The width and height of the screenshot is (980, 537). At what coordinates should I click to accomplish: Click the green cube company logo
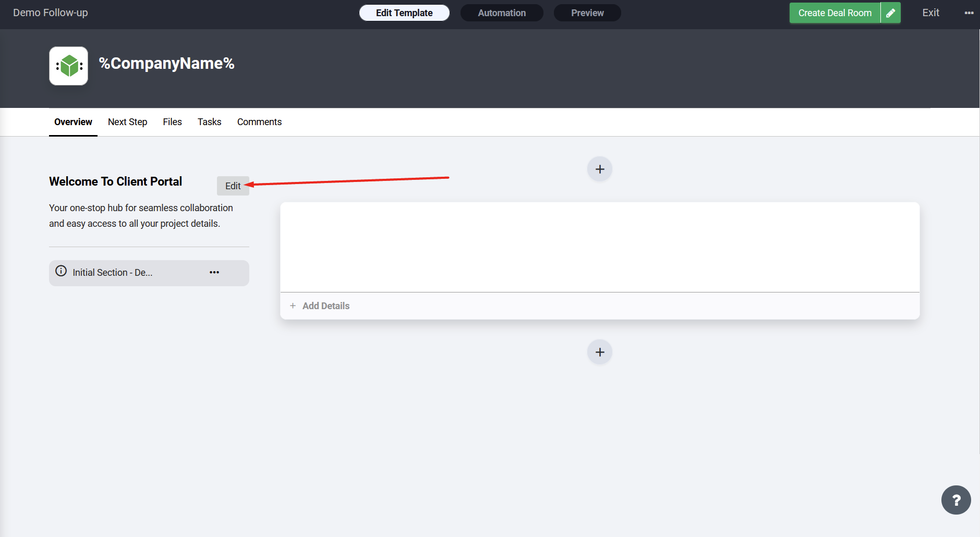(69, 66)
